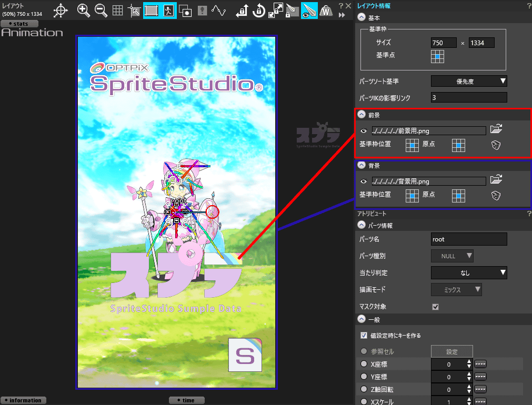
Task: Toggle the position lock arrow icon
Action: tap(242, 11)
